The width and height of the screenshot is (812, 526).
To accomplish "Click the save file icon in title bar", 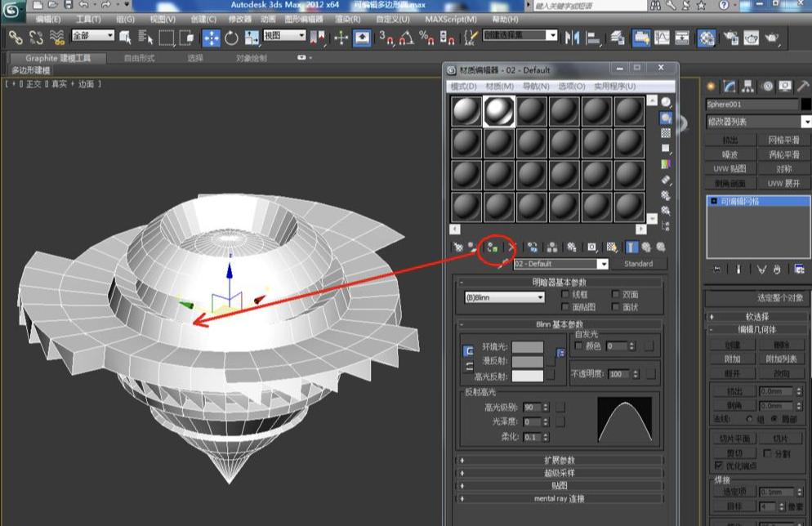I will click(68, 5).
